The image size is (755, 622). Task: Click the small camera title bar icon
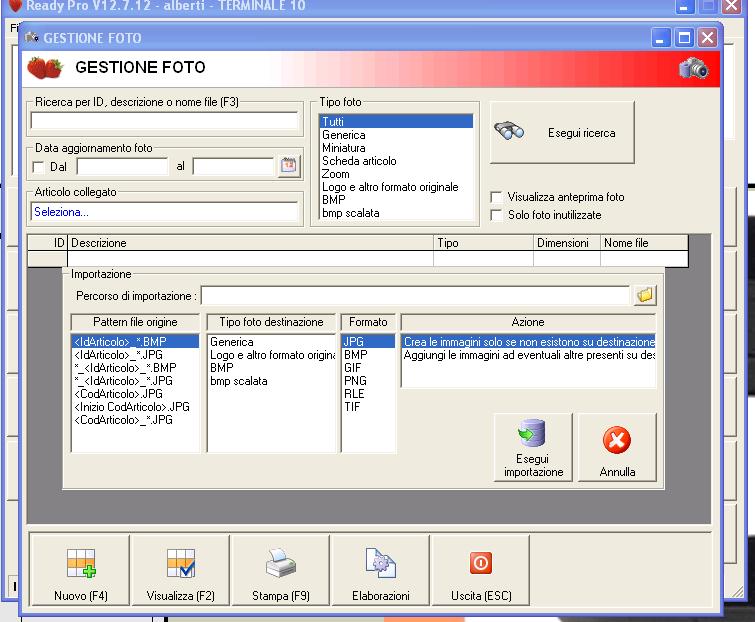click(x=32, y=37)
